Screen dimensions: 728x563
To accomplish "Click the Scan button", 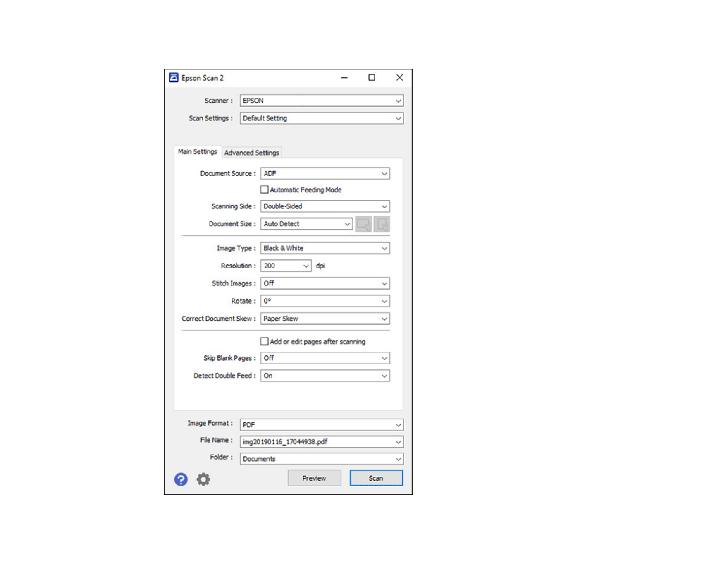I will tap(376, 478).
